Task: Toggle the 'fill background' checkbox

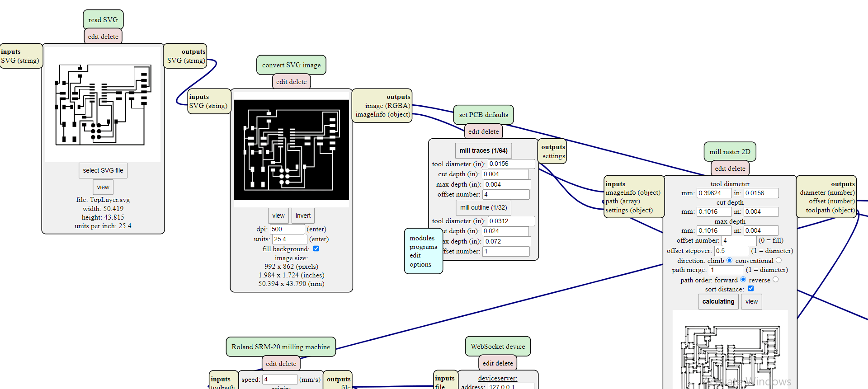Action: [x=316, y=248]
